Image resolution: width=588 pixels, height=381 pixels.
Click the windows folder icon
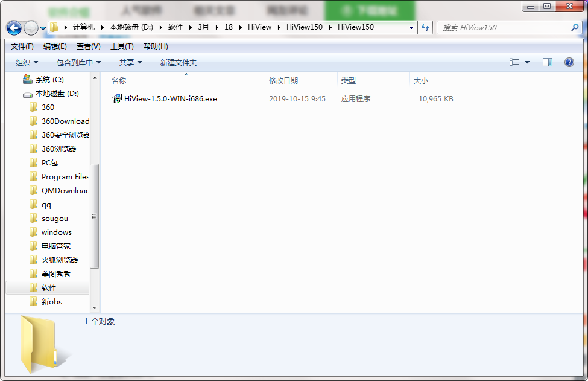point(33,232)
